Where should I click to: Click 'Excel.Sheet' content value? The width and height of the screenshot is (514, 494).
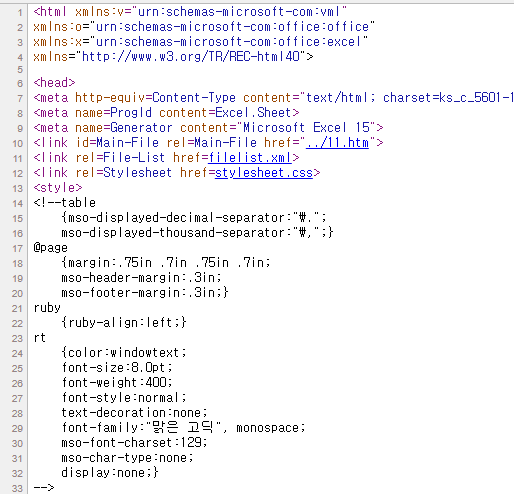(254, 113)
